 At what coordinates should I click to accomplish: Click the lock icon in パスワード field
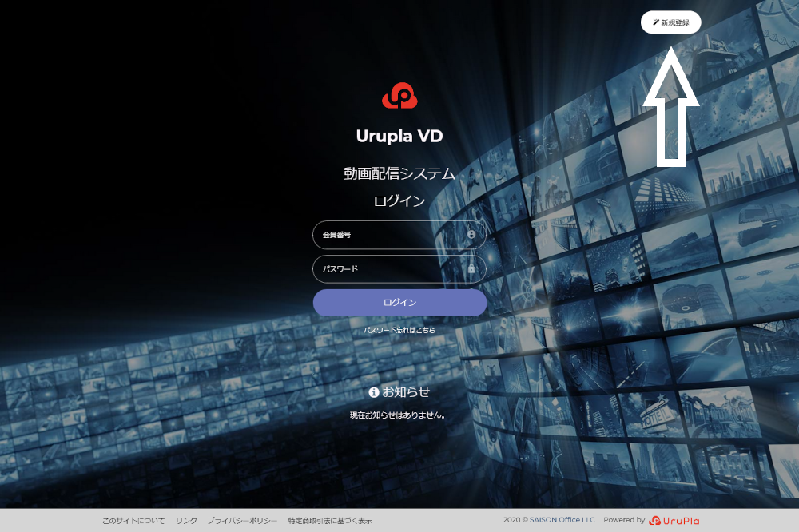coord(471,268)
